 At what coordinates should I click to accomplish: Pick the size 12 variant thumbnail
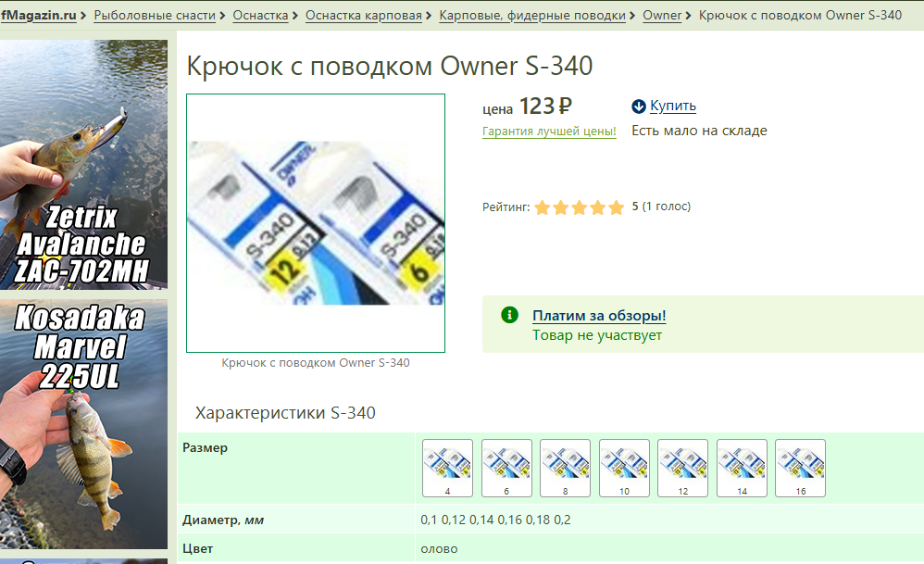click(x=682, y=468)
